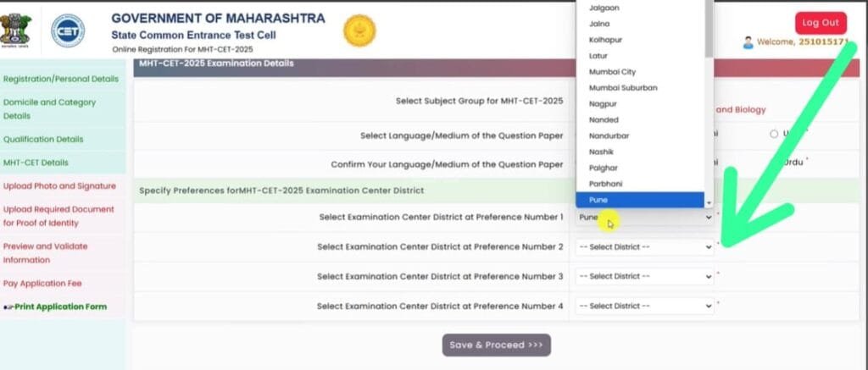
Task: Go to Upload Photo and Signature step
Action: [x=59, y=185]
